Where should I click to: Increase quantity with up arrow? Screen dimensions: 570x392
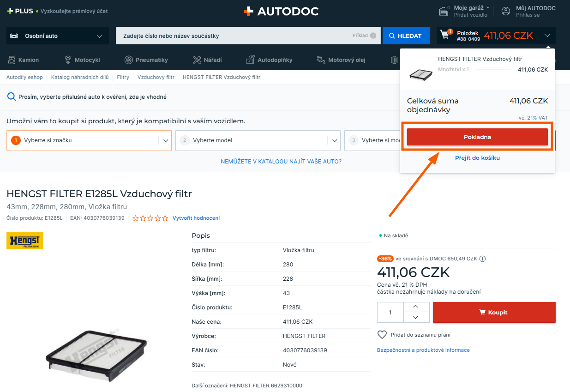414,307
